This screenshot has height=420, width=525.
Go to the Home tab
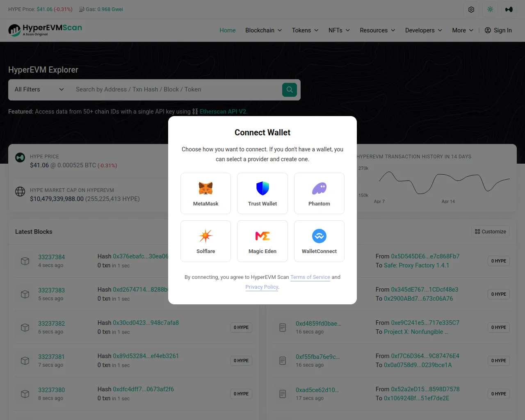point(228,30)
